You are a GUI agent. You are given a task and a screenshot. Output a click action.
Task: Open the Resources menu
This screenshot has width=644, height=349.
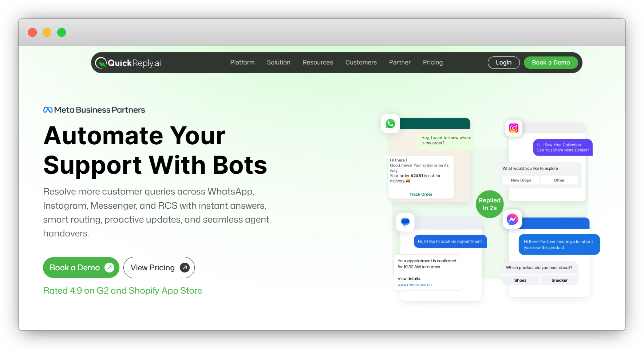click(x=318, y=62)
